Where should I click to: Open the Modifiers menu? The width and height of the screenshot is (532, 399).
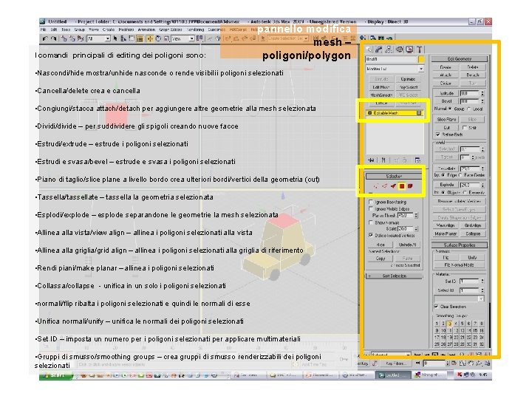126,30
